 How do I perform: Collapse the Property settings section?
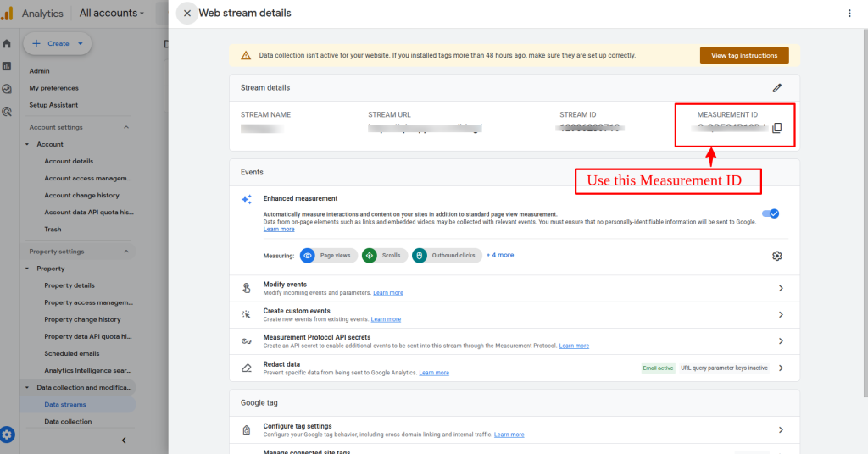click(126, 252)
